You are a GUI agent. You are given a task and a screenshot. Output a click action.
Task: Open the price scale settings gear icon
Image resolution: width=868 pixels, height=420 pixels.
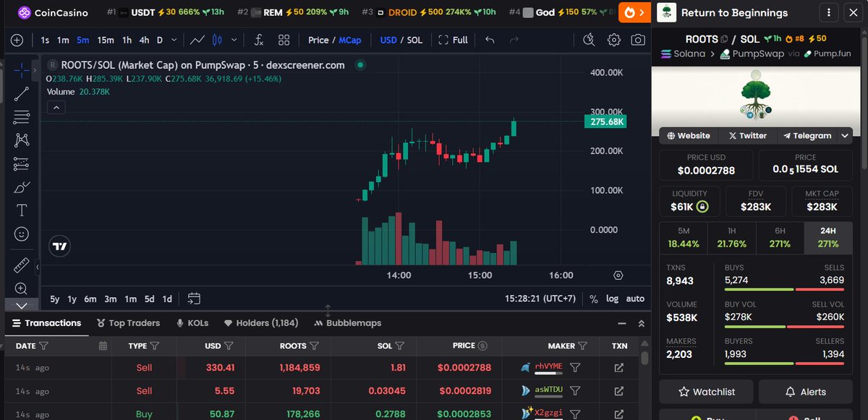(618, 275)
